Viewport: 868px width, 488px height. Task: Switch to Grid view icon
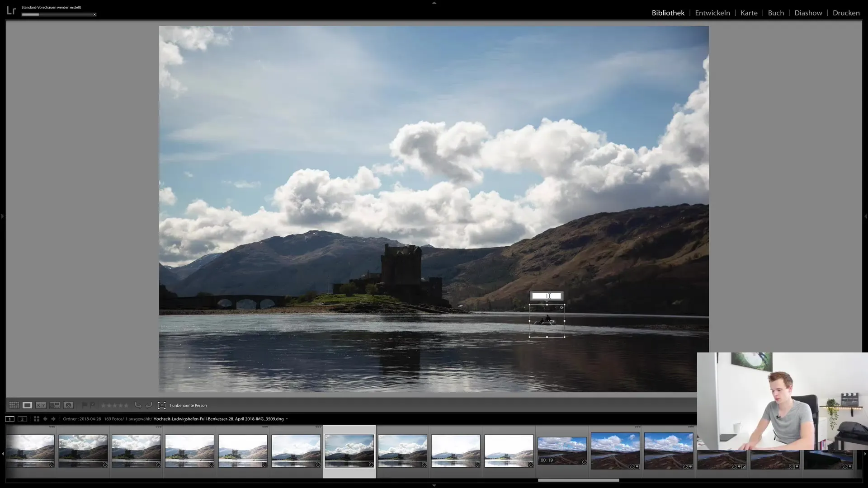[14, 405]
